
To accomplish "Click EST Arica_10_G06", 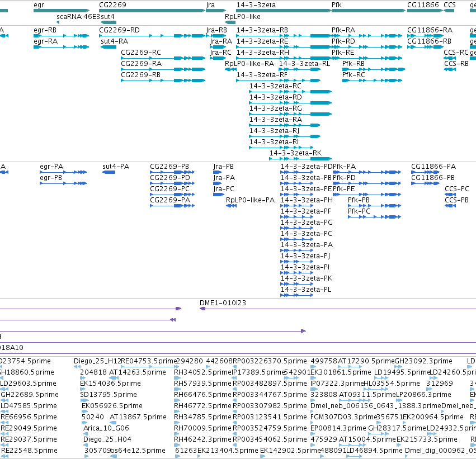I will point(106,428).
